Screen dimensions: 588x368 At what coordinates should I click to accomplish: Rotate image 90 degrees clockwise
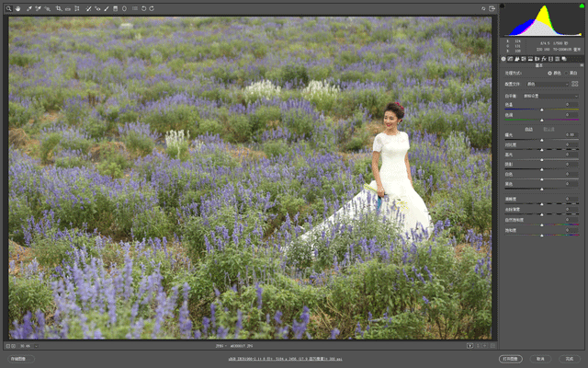[152, 8]
